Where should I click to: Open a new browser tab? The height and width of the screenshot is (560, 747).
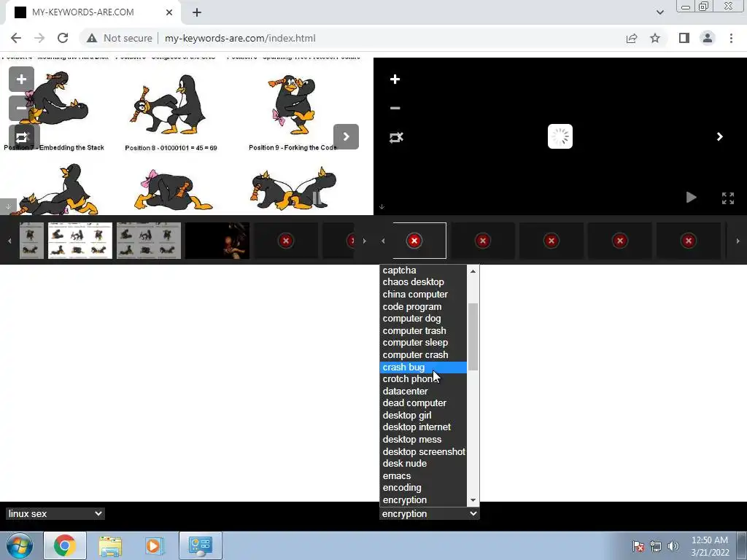[x=197, y=12]
